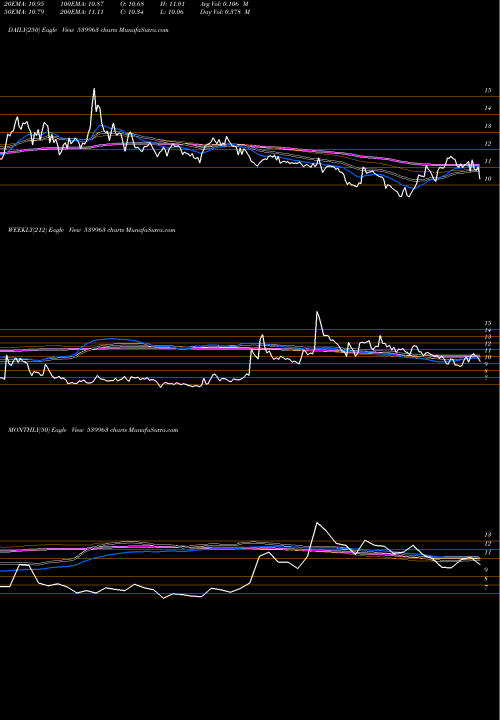Click the 9 price label on monthly chart
The image size is (500, 720).
pyautogui.click(x=486, y=570)
